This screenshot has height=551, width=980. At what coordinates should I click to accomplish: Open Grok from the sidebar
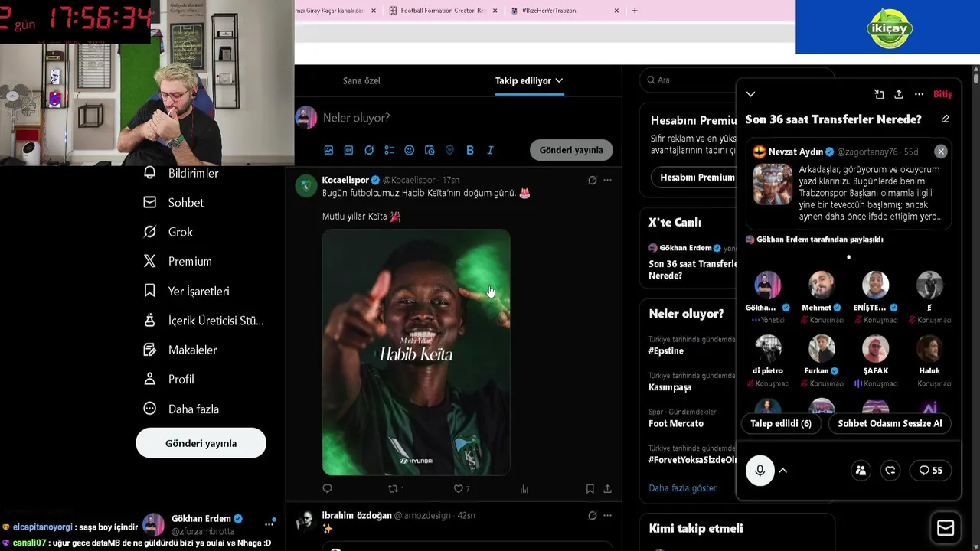(x=168, y=232)
